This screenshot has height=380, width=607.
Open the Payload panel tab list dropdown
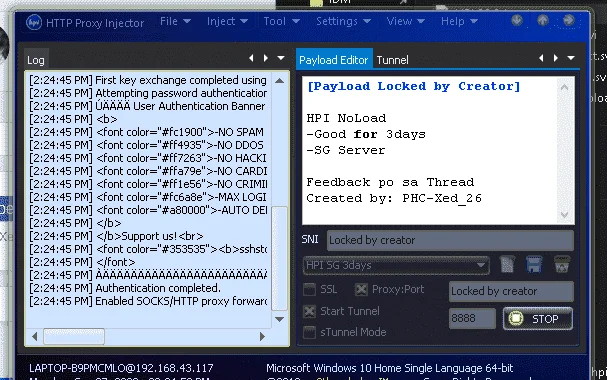tap(571, 58)
